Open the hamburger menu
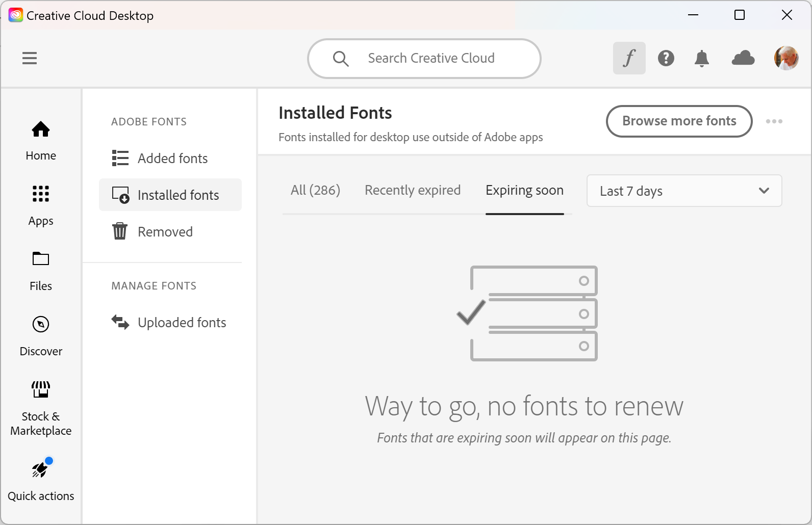 [x=30, y=58]
